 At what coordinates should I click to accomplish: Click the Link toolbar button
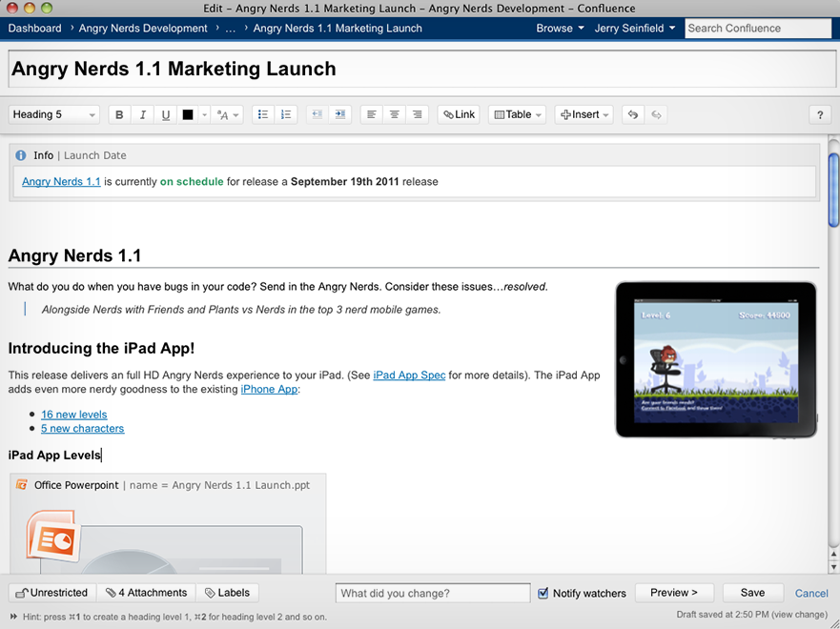(460, 114)
